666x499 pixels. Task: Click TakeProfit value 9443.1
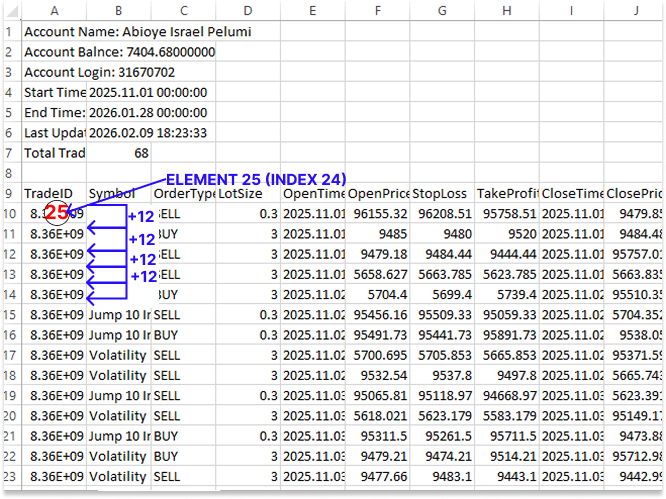coord(507,476)
